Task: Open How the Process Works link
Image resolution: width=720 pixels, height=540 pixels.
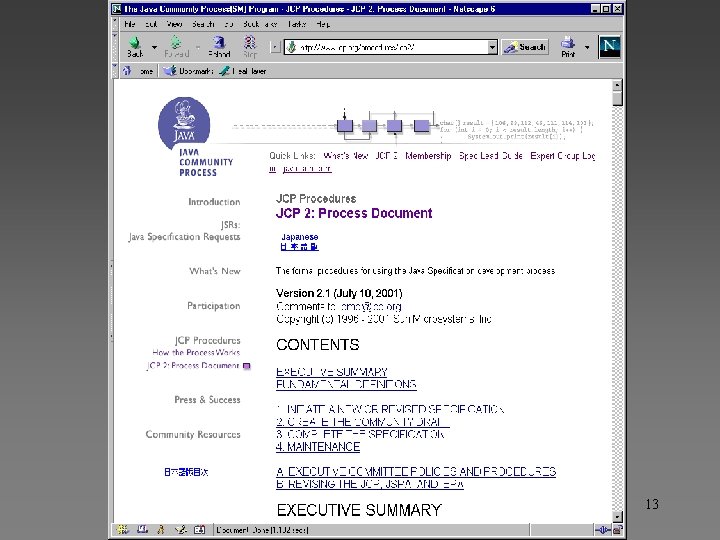Action: [196, 352]
